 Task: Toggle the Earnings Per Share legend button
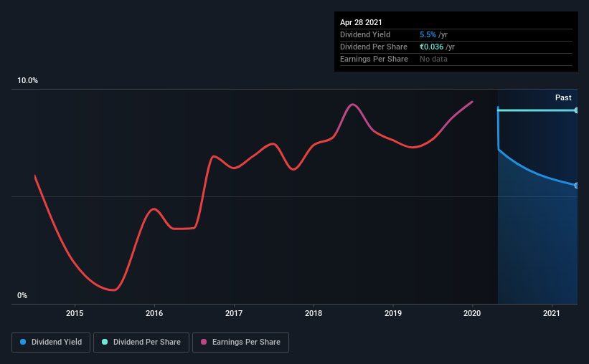[240, 343]
